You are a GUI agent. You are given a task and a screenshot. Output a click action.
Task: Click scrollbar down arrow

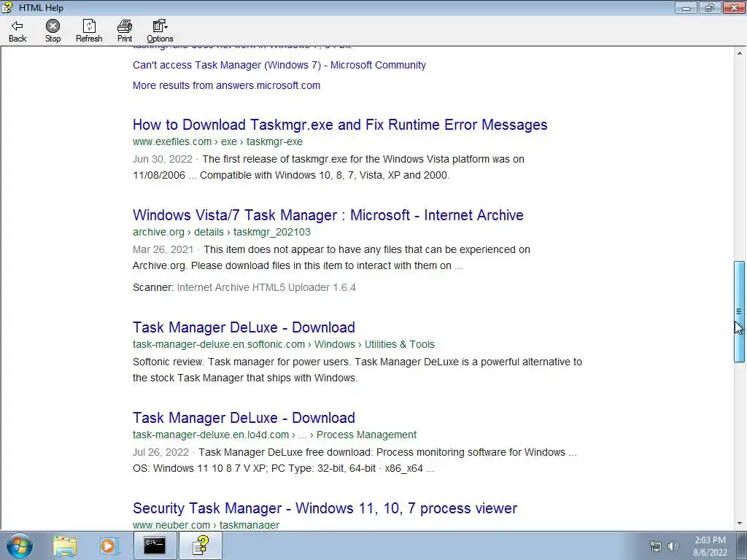tap(739, 524)
